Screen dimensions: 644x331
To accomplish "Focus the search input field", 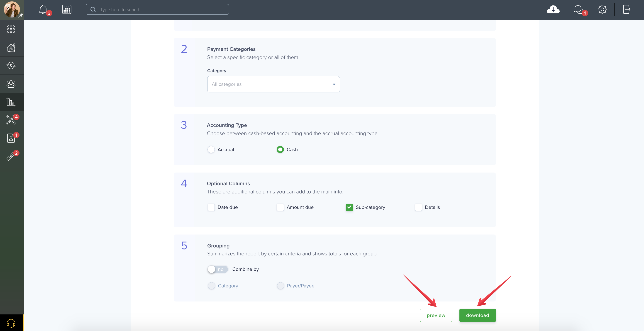I will point(157,10).
